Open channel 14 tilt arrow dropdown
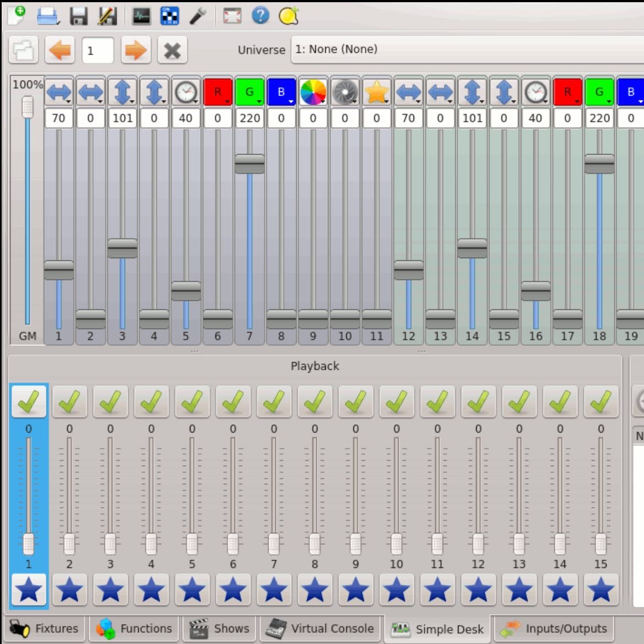 [x=472, y=91]
